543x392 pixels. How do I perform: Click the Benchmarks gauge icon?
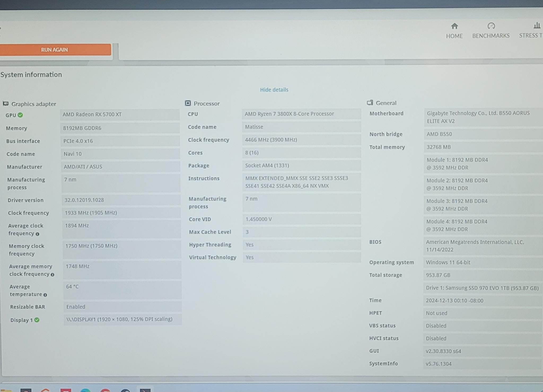[491, 26]
